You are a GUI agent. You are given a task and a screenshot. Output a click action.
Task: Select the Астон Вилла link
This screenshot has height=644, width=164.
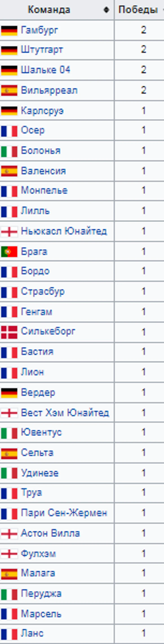pyautogui.click(x=50, y=533)
